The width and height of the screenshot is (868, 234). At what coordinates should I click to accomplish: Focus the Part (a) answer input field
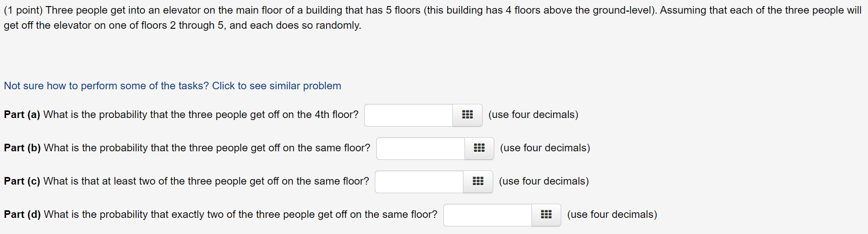pos(409,115)
